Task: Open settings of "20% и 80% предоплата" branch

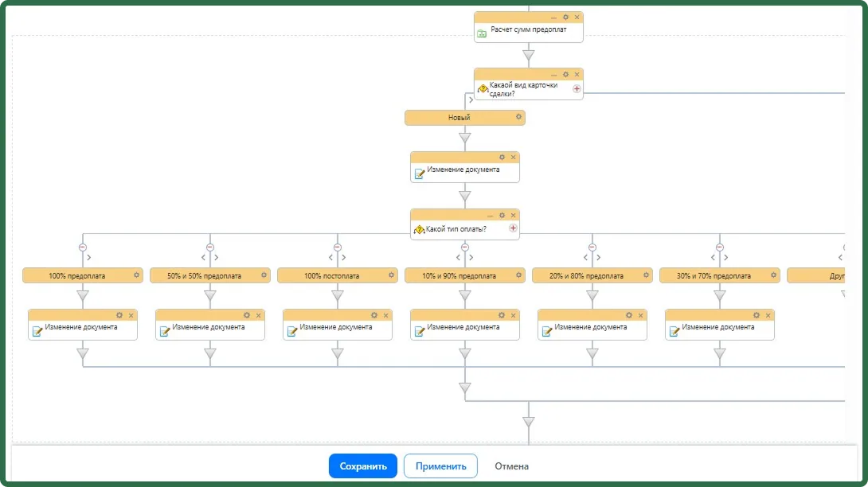Action: pos(646,275)
